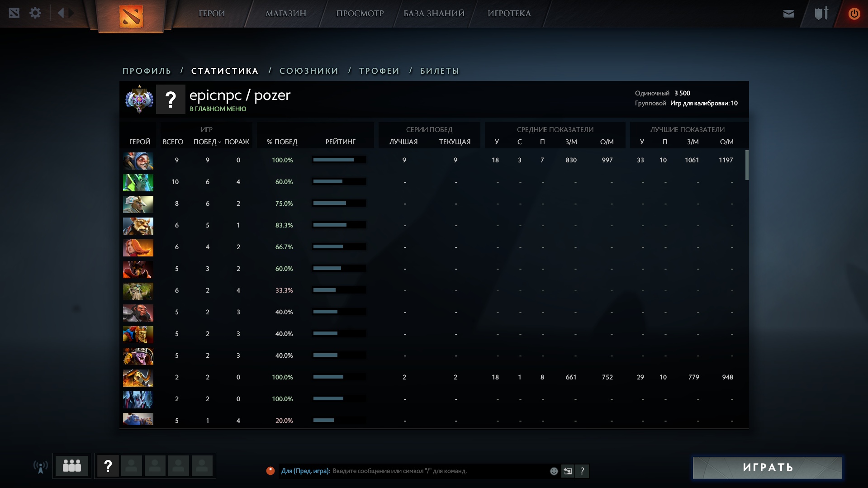Toggle sort arrow on the ПОБЕД column

coord(219,142)
